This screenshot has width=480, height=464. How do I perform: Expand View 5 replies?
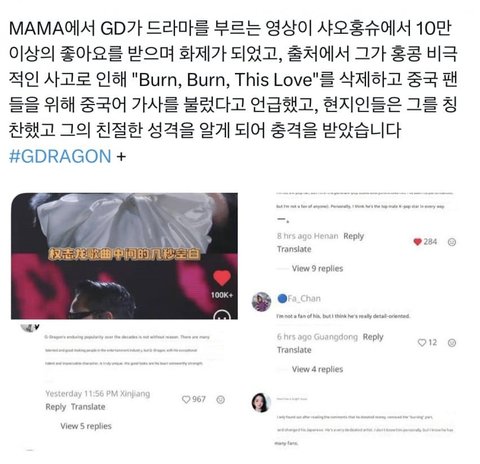86,426
